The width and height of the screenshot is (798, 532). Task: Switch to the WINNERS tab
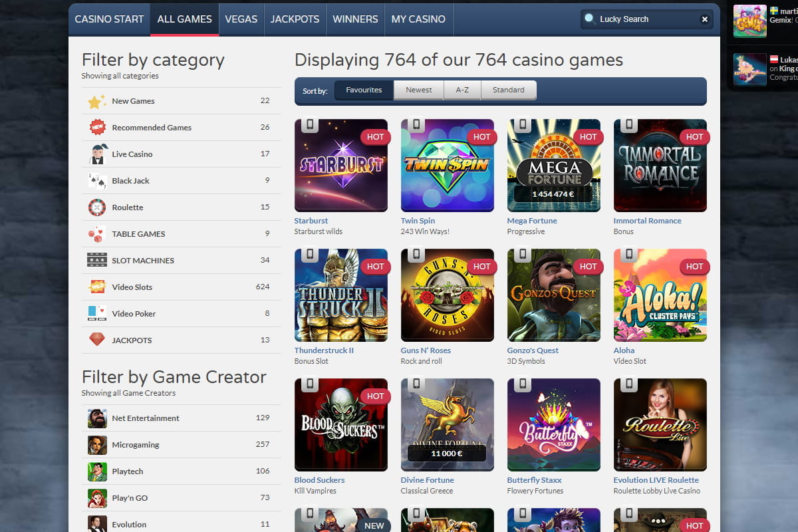[355, 19]
